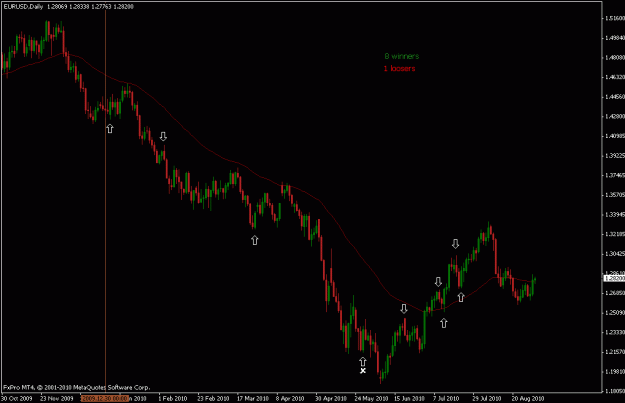Click the '1 loosers' red text label
This screenshot has width=625, height=403.
pyautogui.click(x=399, y=69)
